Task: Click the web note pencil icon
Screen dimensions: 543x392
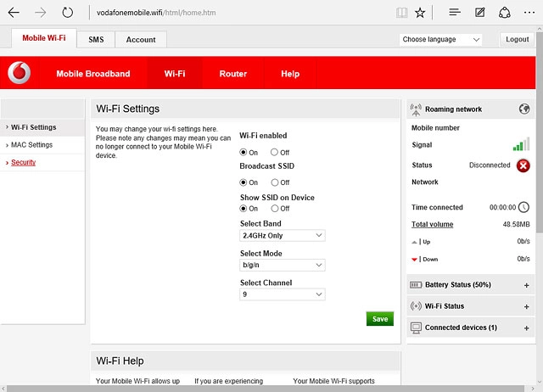Action: [x=480, y=13]
